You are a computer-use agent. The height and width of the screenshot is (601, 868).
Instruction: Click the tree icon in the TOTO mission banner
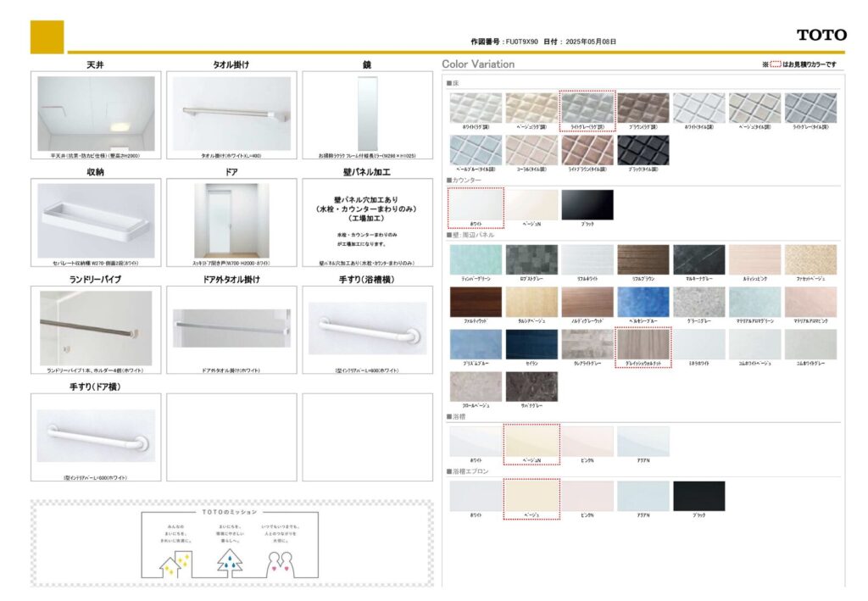pyautogui.click(x=228, y=561)
